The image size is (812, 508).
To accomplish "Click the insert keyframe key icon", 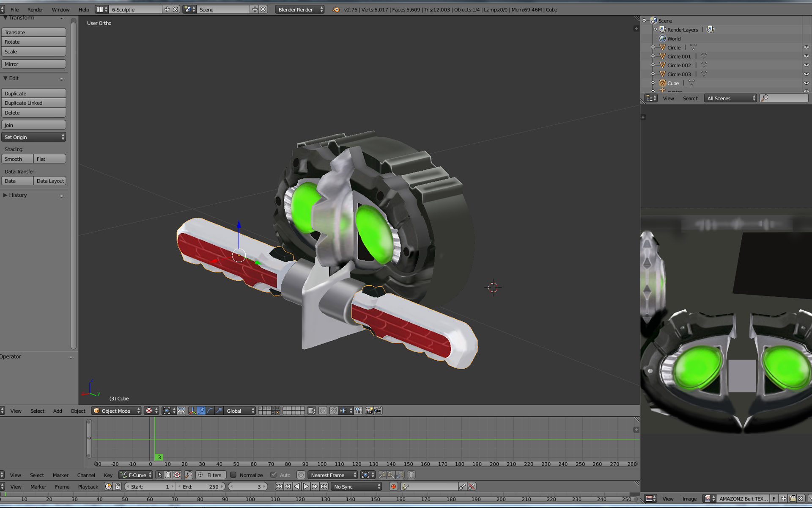I will (463, 487).
